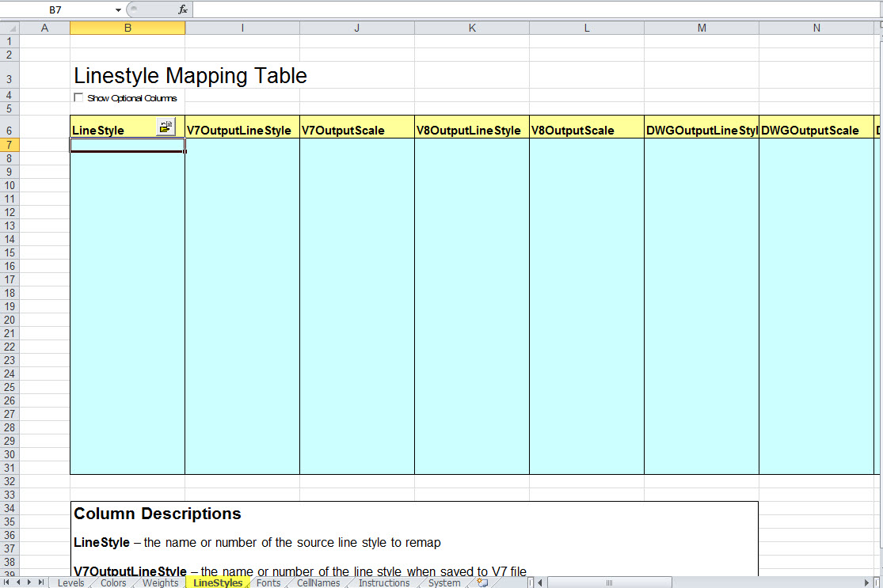Click the horizontal scrollbar right arrow

click(866, 583)
